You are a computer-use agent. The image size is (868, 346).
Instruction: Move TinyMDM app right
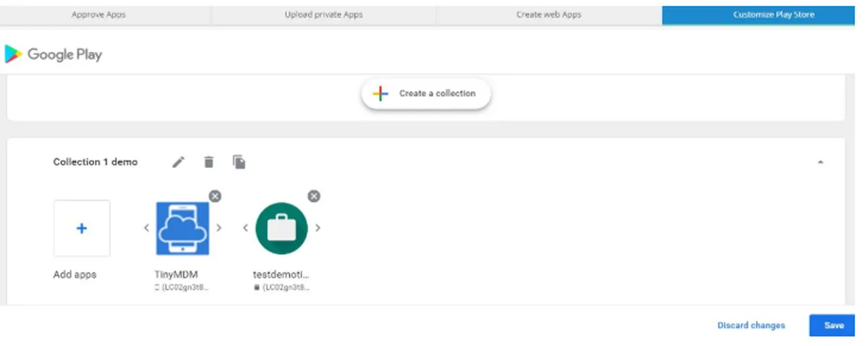pos(219,228)
